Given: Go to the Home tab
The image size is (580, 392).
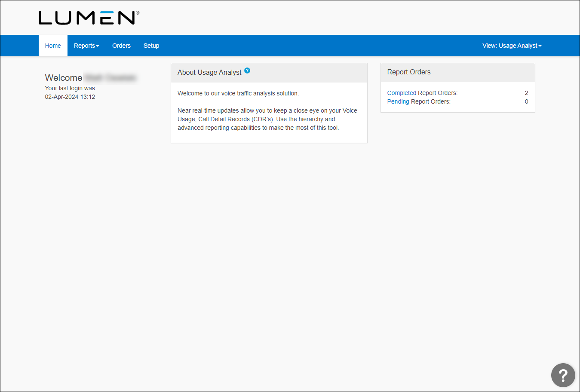Looking at the screenshot, I should click(53, 46).
